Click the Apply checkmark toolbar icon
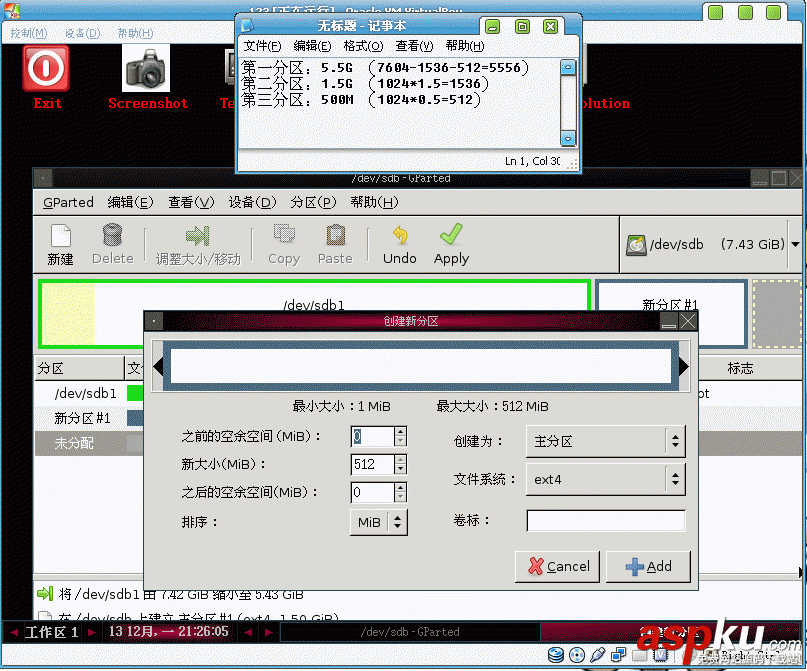The width and height of the screenshot is (807, 671). pyautogui.click(x=451, y=235)
